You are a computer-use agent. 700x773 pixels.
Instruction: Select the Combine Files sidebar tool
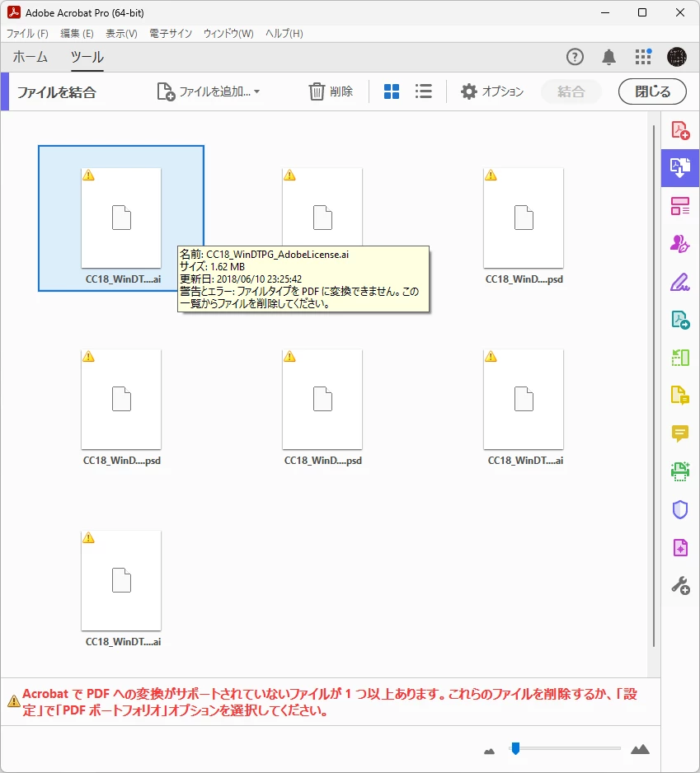pyautogui.click(x=680, y=168)
